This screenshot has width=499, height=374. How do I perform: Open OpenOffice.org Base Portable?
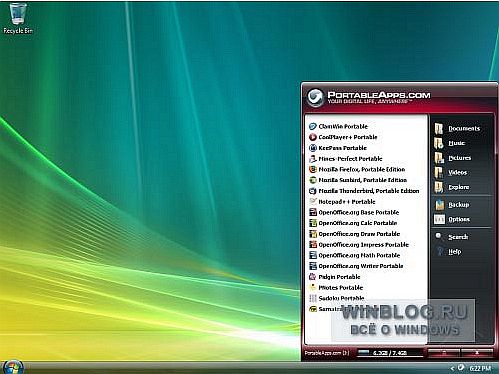click(354, 212)
